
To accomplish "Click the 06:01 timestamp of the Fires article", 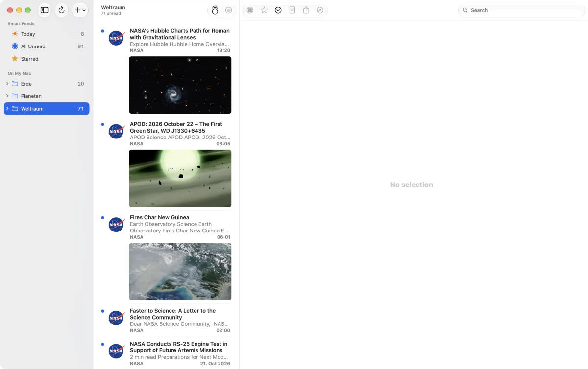I will coord(223,237).
